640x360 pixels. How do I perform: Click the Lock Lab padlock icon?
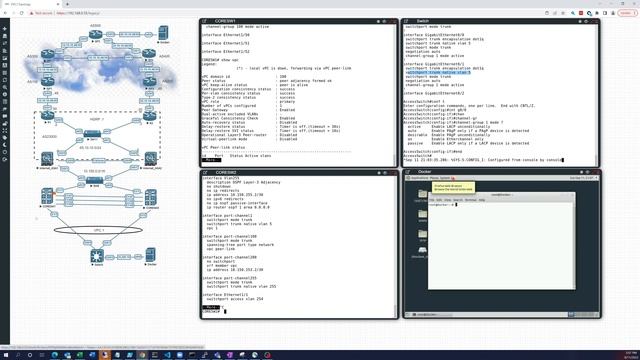(4, 123)
